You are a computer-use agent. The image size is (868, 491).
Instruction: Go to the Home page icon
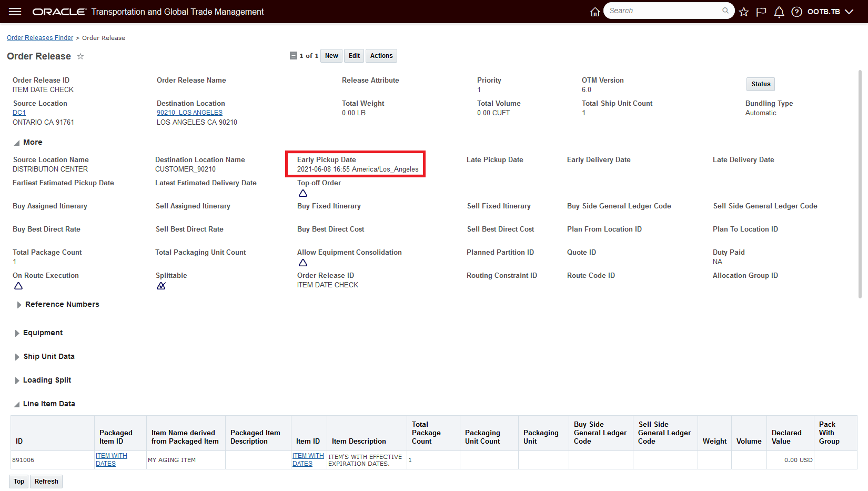point(595,12)
